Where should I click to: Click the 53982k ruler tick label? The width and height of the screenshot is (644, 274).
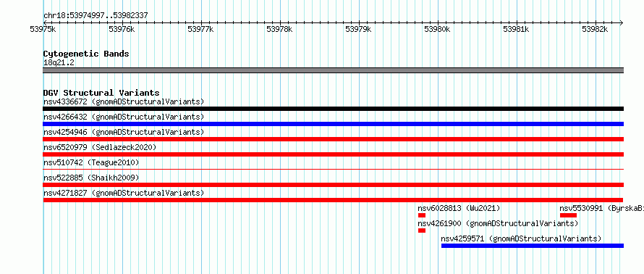pos(595,29)
